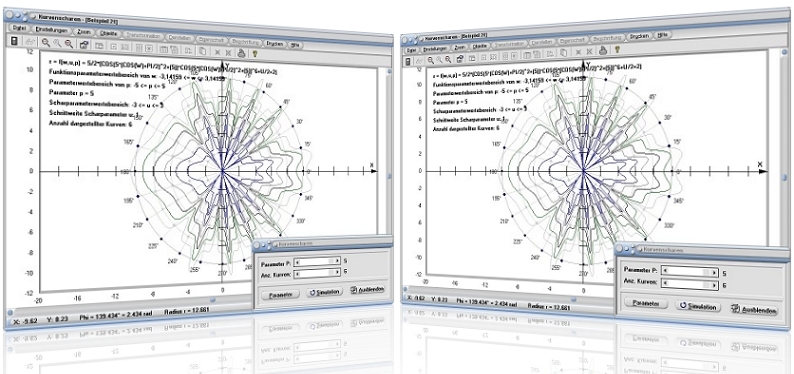Click zoom-in magnifier in right window toolbar
This screenshot has width=794, height=374.
(430, 59)
